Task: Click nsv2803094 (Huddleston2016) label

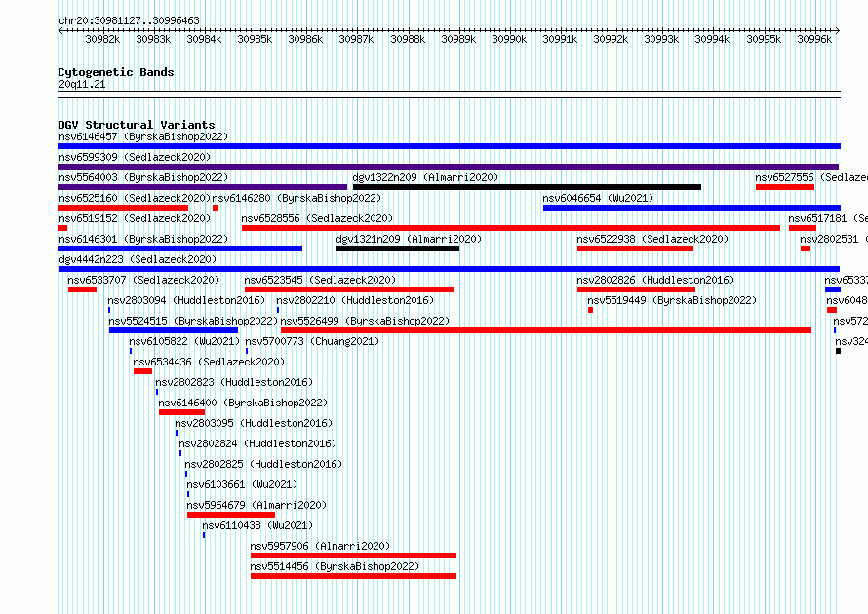Action: pos(186,300)
